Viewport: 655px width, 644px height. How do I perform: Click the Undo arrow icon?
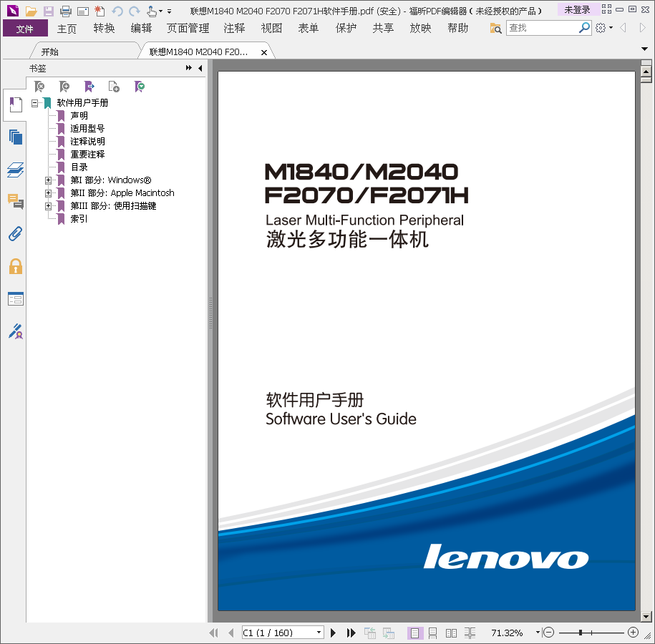pyautogui.click(x=117, y=11)
